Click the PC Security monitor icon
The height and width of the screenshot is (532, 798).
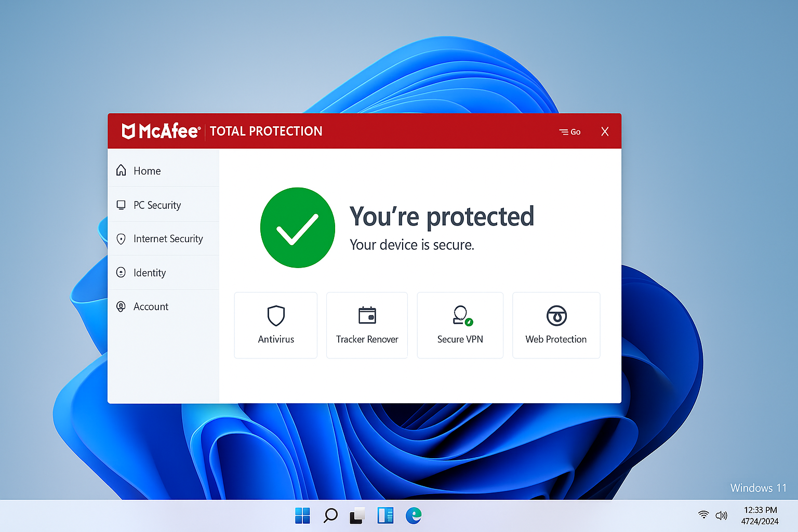121,205
